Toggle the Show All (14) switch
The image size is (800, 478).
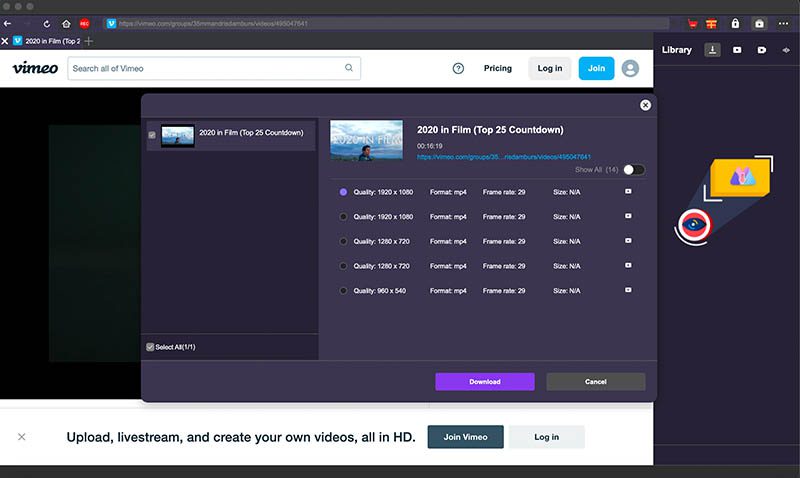tap(634, 170)
